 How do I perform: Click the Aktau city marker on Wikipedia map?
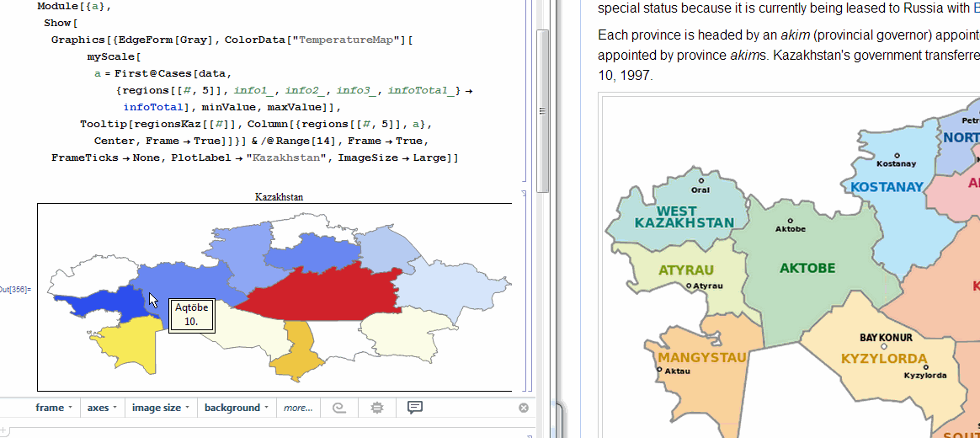tap(659, 370)
